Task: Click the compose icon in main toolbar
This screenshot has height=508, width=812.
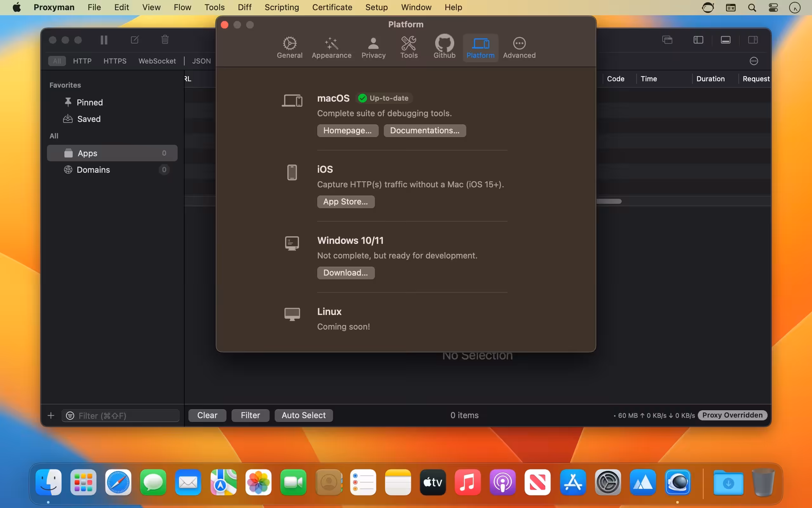Action: 134,40
